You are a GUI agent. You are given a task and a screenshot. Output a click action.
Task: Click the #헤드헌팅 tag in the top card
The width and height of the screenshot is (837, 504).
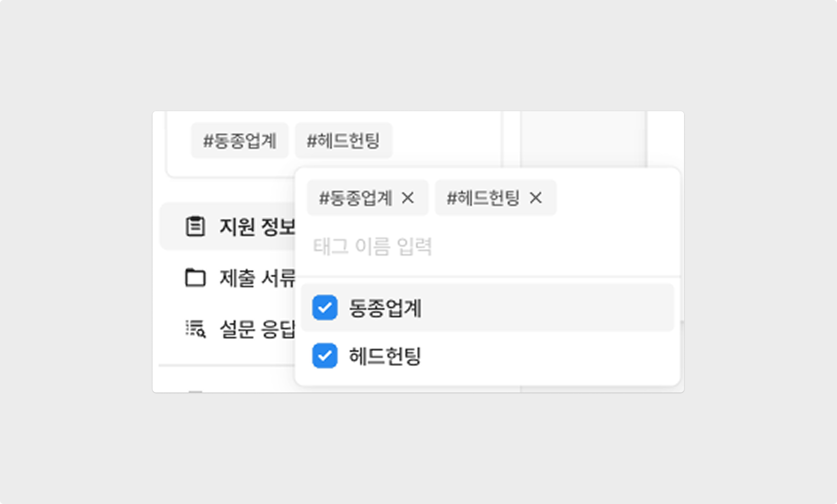point(343,140)
